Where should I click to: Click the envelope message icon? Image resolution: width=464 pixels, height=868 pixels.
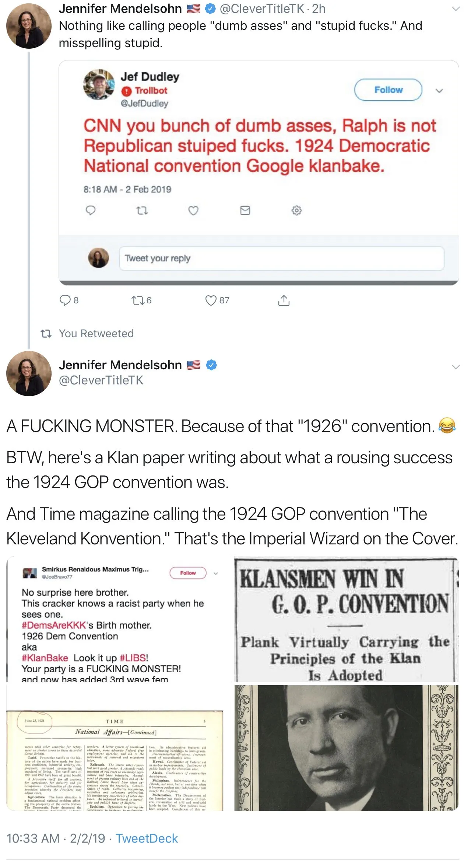pos(245,210)
